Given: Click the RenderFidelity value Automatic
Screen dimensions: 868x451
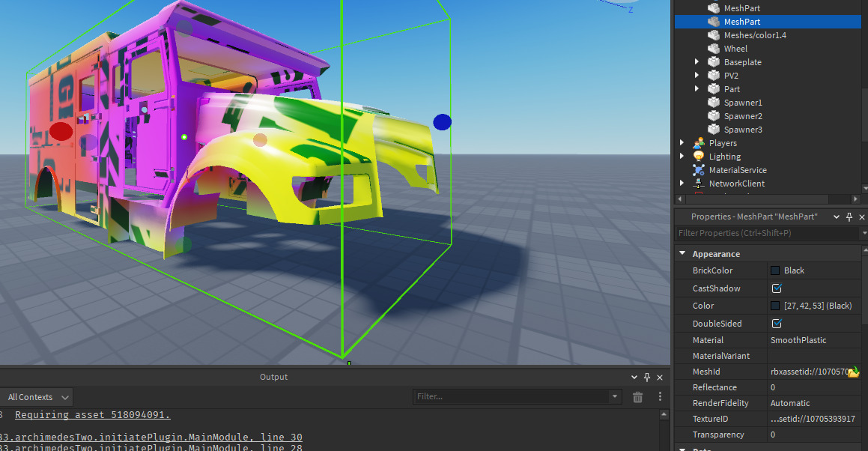Looking at the screenshot, I should pos(790,403).
